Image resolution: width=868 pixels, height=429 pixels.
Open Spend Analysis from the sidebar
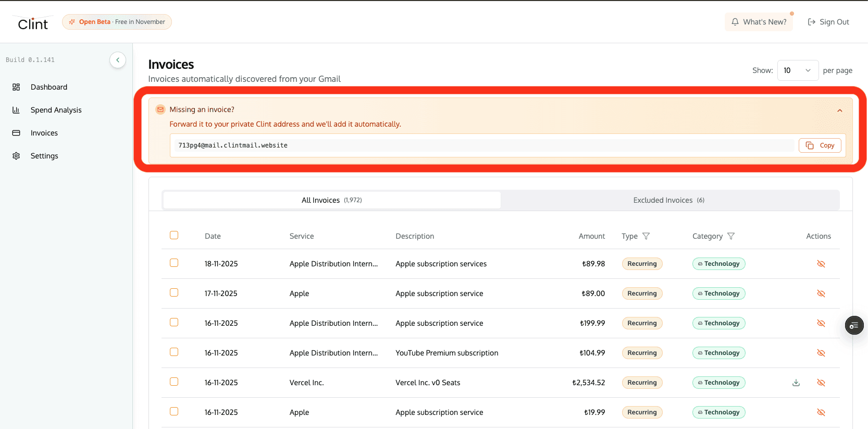[x=56, y=110]
